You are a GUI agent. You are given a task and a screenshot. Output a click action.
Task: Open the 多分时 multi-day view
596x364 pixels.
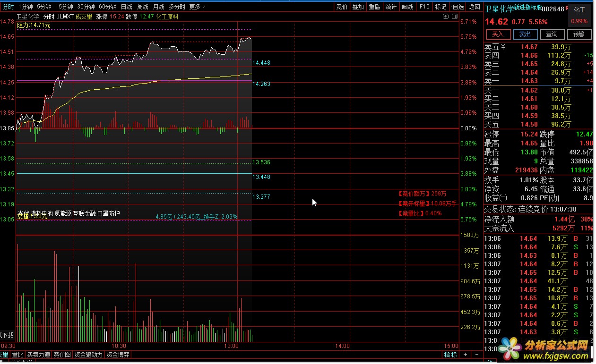point(177,7)
